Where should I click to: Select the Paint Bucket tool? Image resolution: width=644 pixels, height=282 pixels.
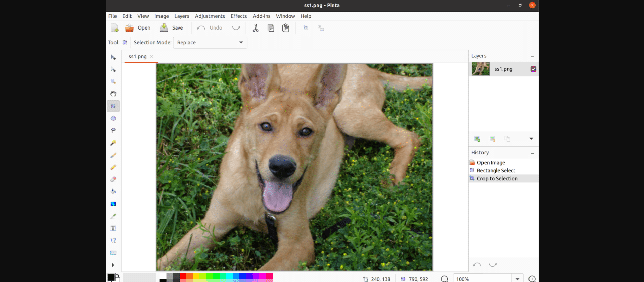tap(113, 191)
